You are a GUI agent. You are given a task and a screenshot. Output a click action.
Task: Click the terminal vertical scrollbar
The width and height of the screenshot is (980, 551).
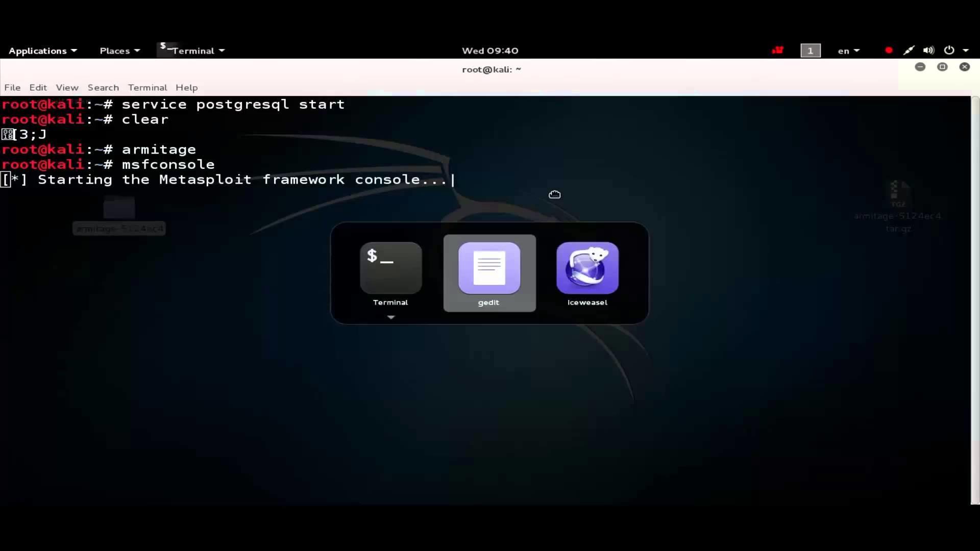tap(975, 300)
